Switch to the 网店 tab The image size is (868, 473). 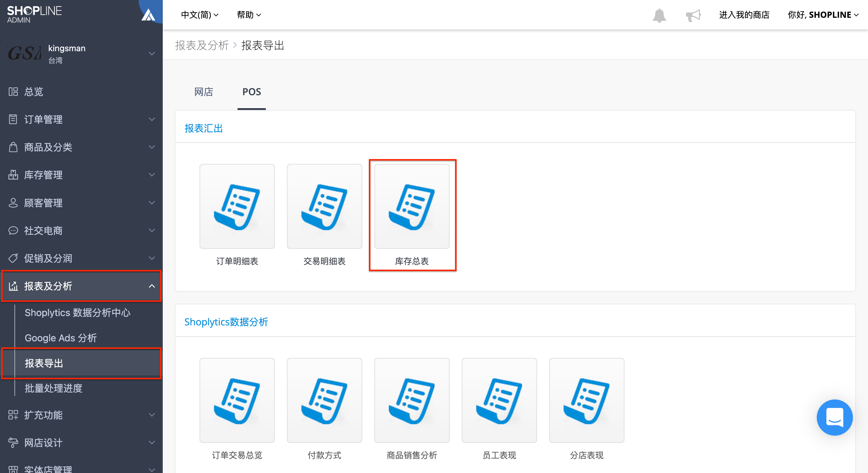point(203,92)
